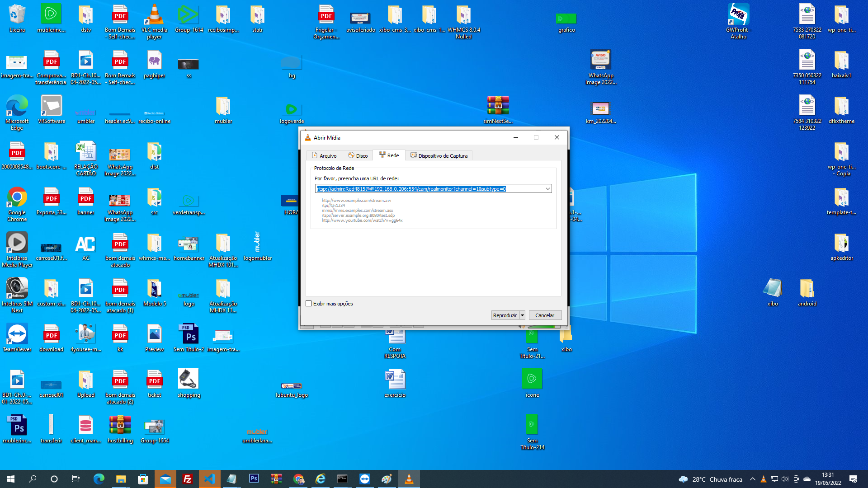Click the Reproduzir button
Viewport: 868px width, 488px height.
505,315
